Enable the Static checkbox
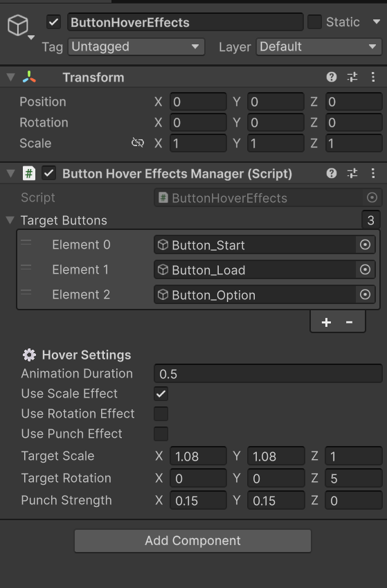 click(x=314, y=22)
